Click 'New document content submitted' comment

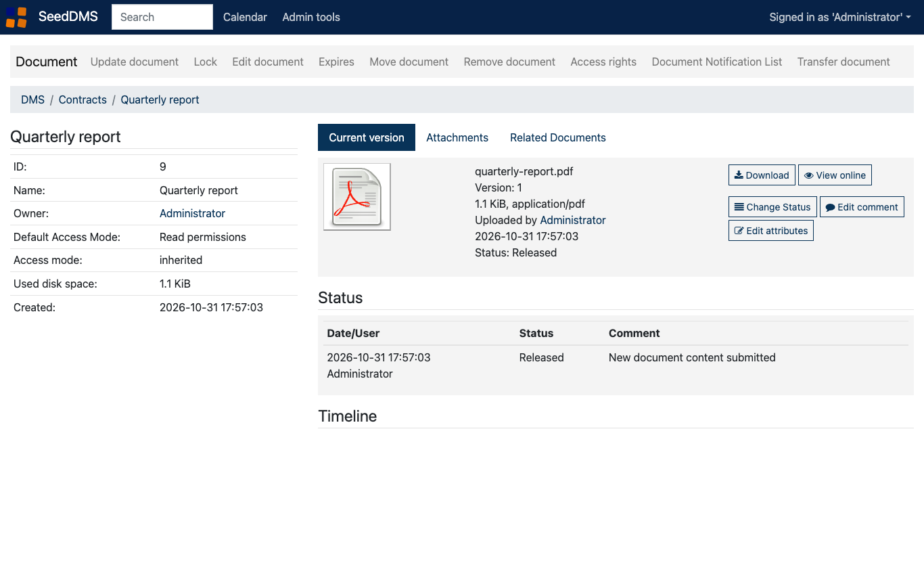click(x=692, y=357)
